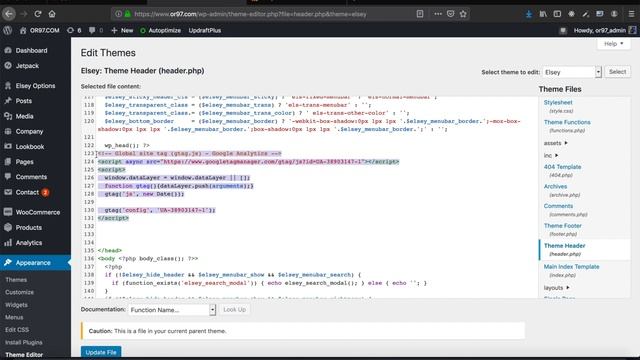Click Update File button
The image size is (640, 360).
pos(101,352)
